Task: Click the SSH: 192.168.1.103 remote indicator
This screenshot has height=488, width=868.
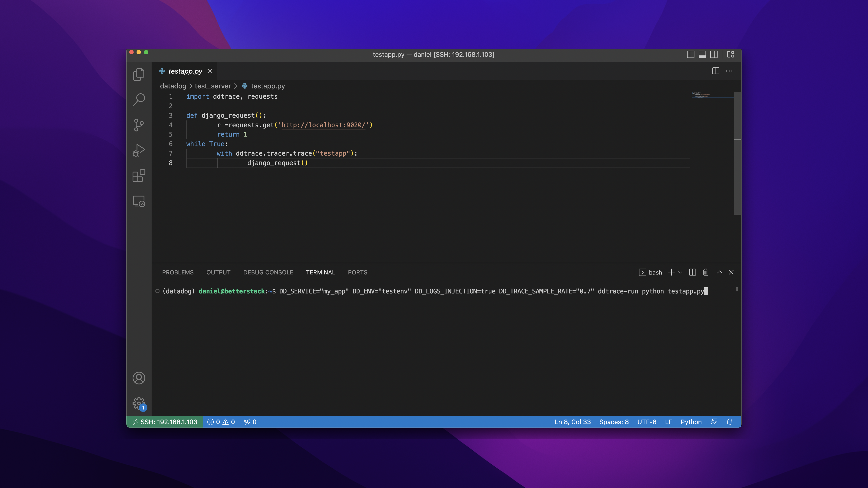Action: pos(165,422)
